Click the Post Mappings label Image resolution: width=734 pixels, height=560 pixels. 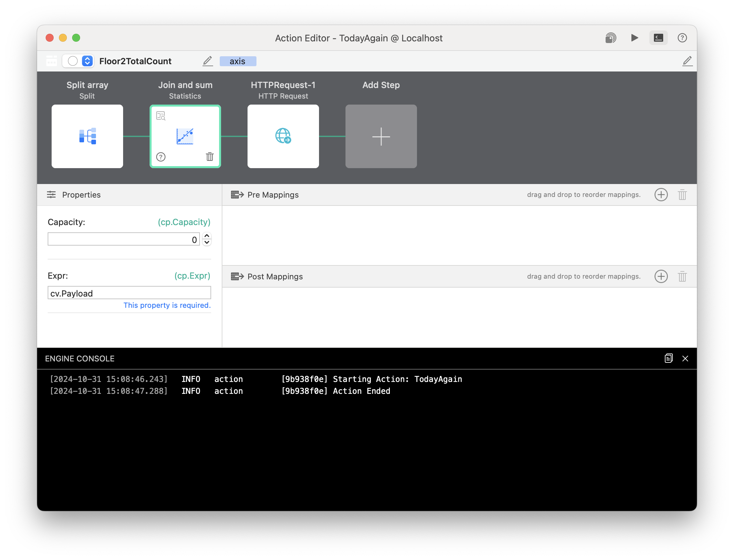pos(275,277)
